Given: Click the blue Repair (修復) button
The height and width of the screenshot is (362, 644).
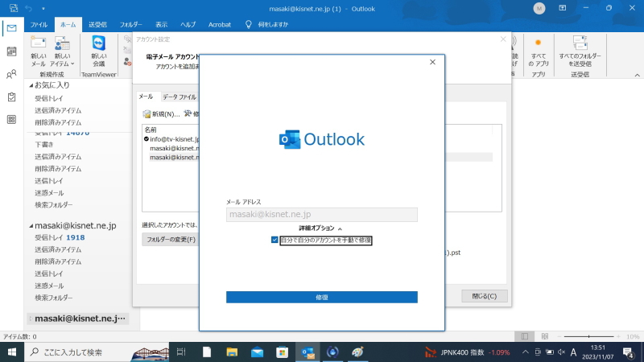Looking at the screenshot, I should [321, 297].
